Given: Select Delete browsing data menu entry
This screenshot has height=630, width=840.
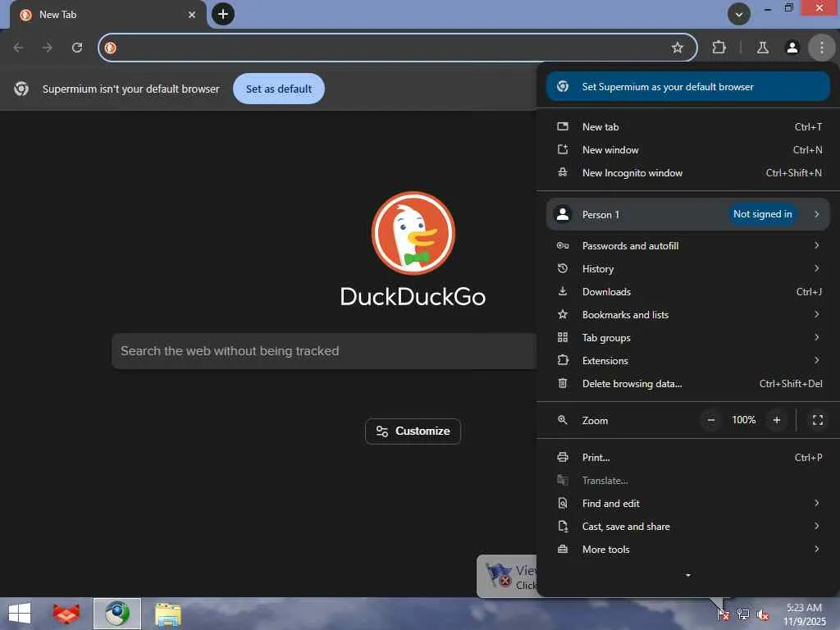Looking at the screenshot, I should pos(688,384).
